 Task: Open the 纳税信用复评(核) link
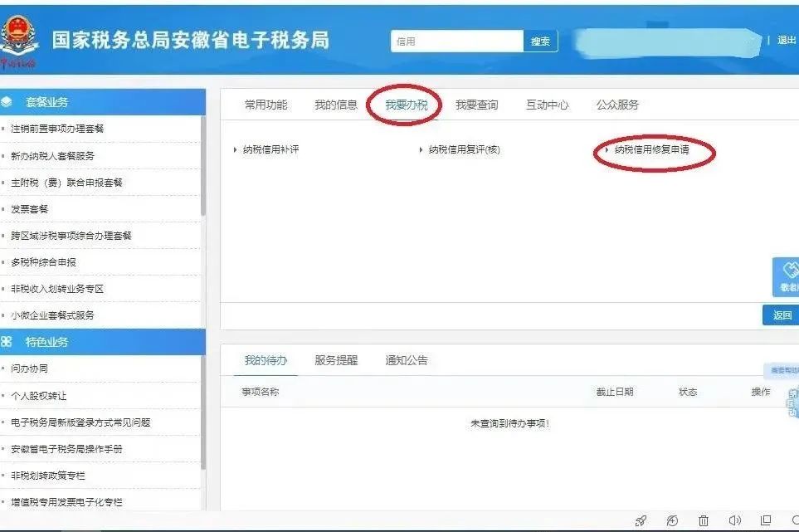[x=464, y=150]
